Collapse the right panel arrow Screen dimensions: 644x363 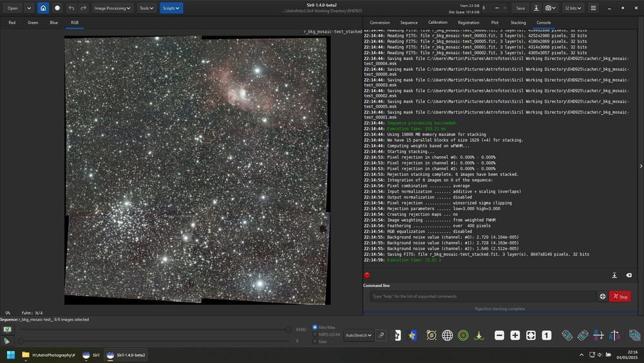pos(641,166)
